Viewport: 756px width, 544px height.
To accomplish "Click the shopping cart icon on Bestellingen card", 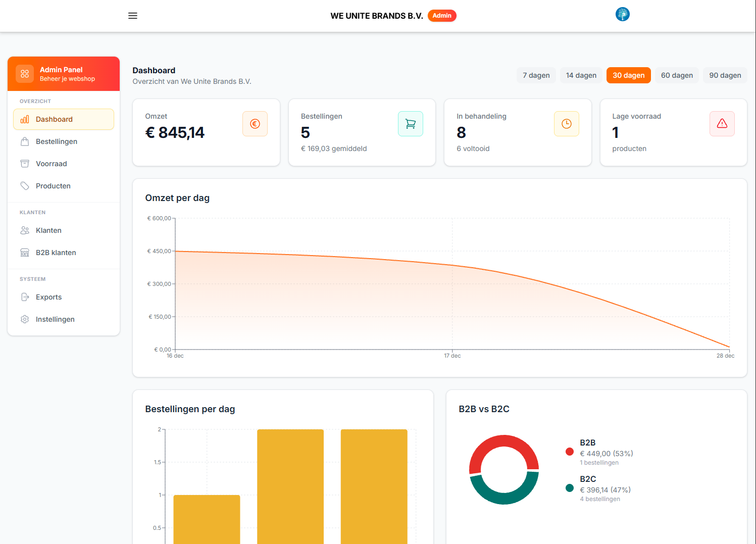I will pos(411,123).
